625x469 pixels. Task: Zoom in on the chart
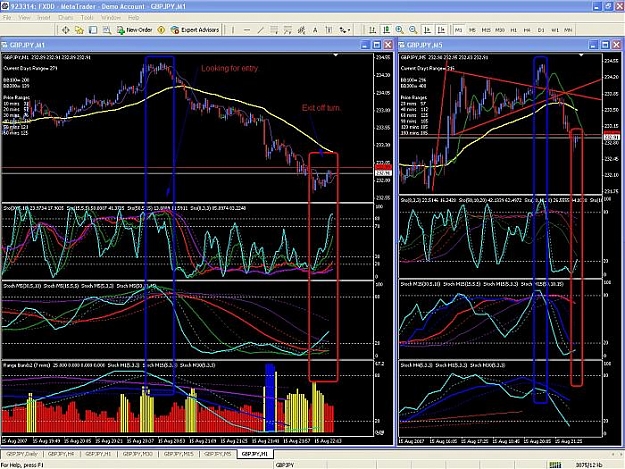click(399, 30)
